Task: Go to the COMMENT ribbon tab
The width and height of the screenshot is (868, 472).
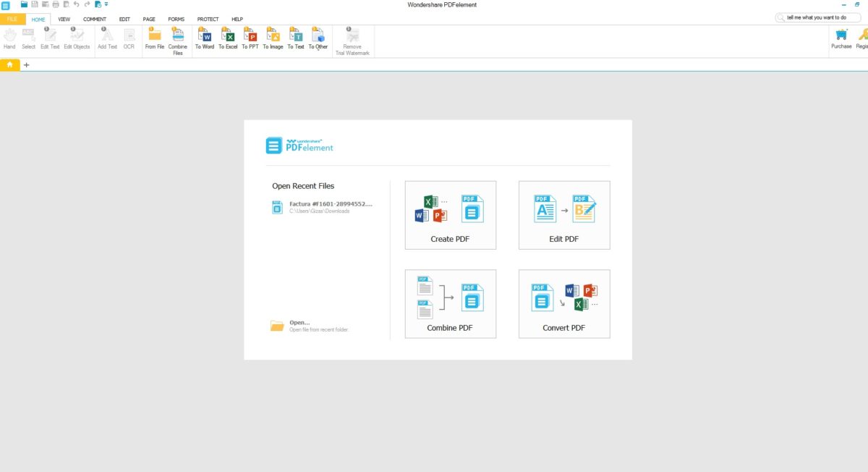Action: pyautogui.click(x=95, y=19)
